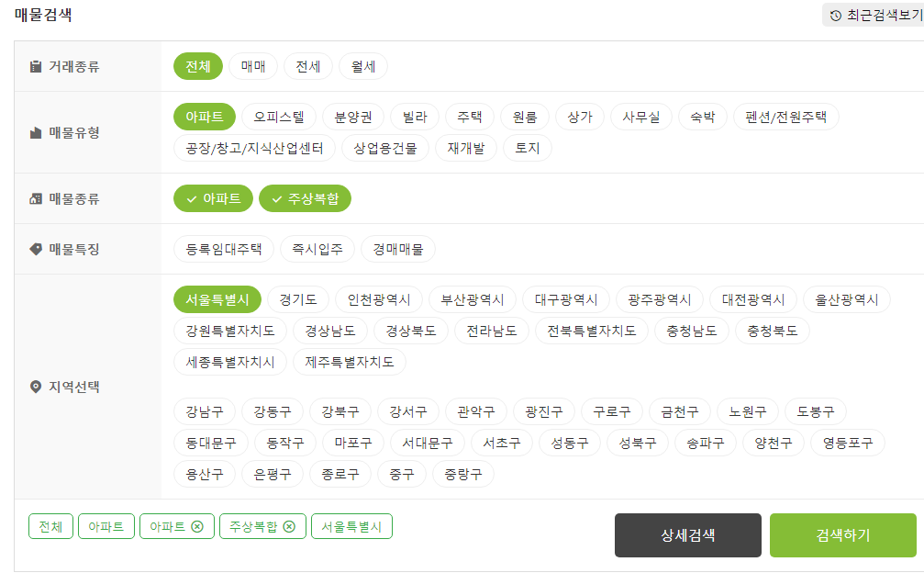Uncheck 주상복합 under 매물종류

[306, 198]
